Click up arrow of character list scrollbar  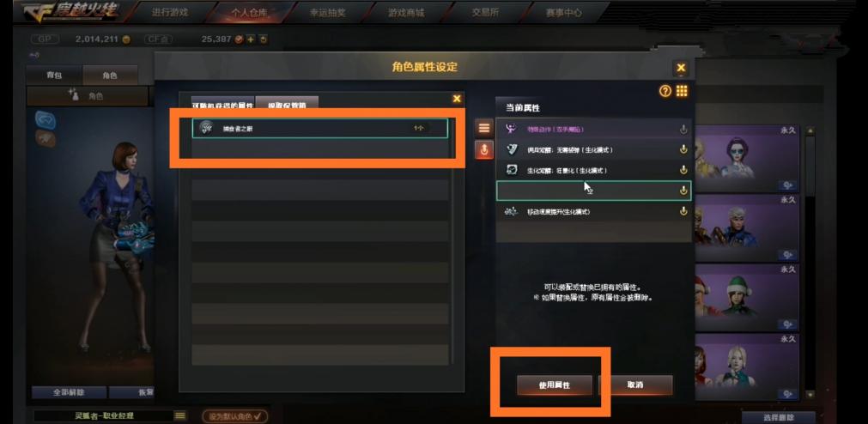pyautogui.click(x=810, y=131)
